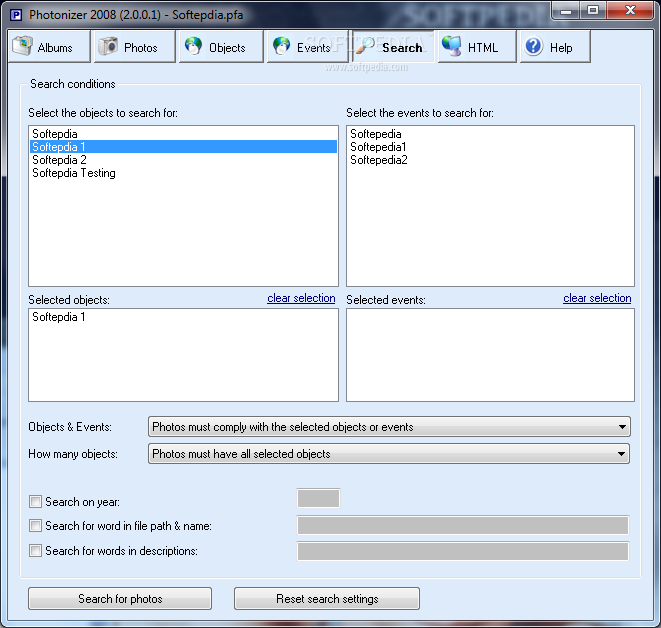The height and width of the screenshot is (628, 661).
Task: Click the question mark Help icon
Action: [x=534, y=46]
